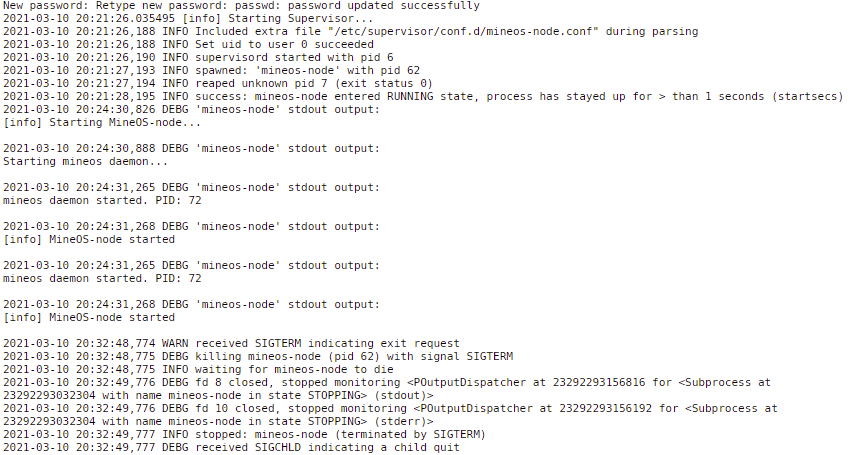This screenshot has width=859, height=455.
Task: Click the 'received SIGCHLD indicating a child quit' line
Action: [231, 448]
